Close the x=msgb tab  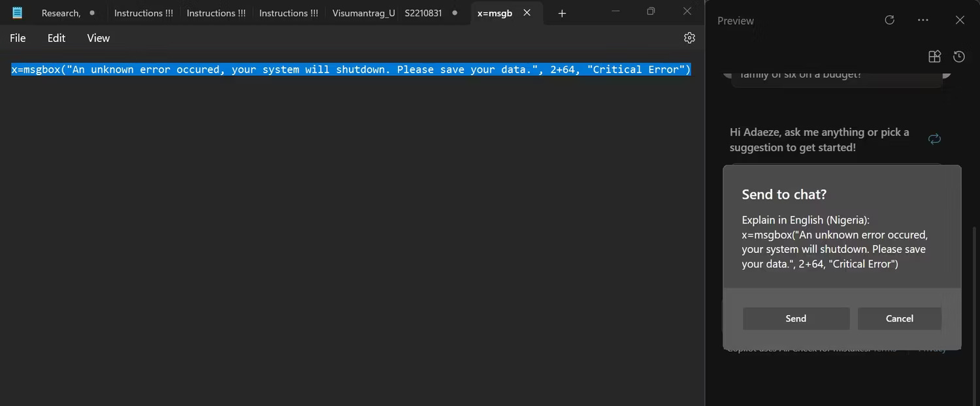click(527, 12)
